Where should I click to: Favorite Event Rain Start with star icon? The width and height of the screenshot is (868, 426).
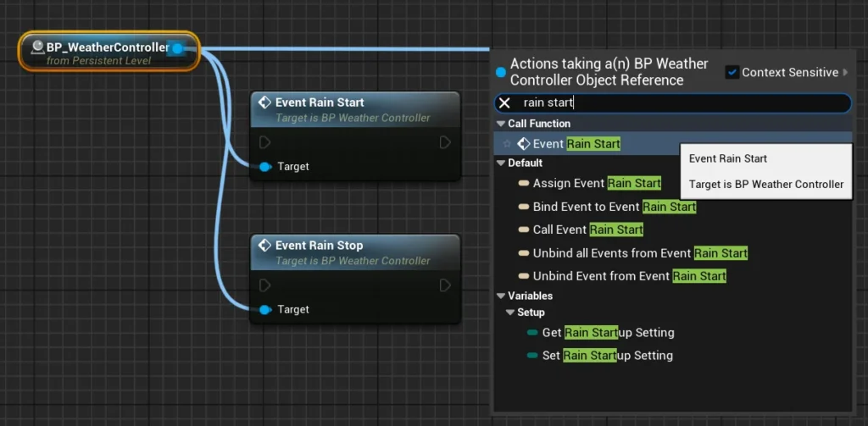coord(507,144)
